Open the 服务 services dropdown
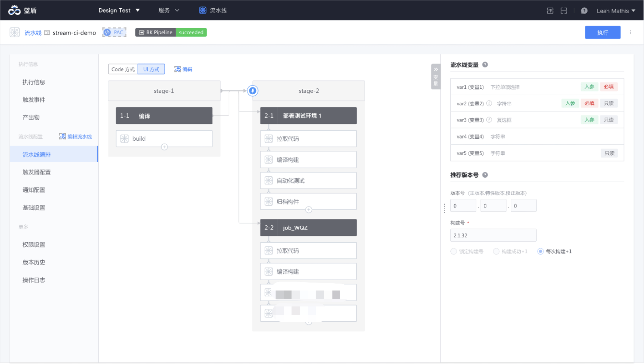 tap(169, 10)
